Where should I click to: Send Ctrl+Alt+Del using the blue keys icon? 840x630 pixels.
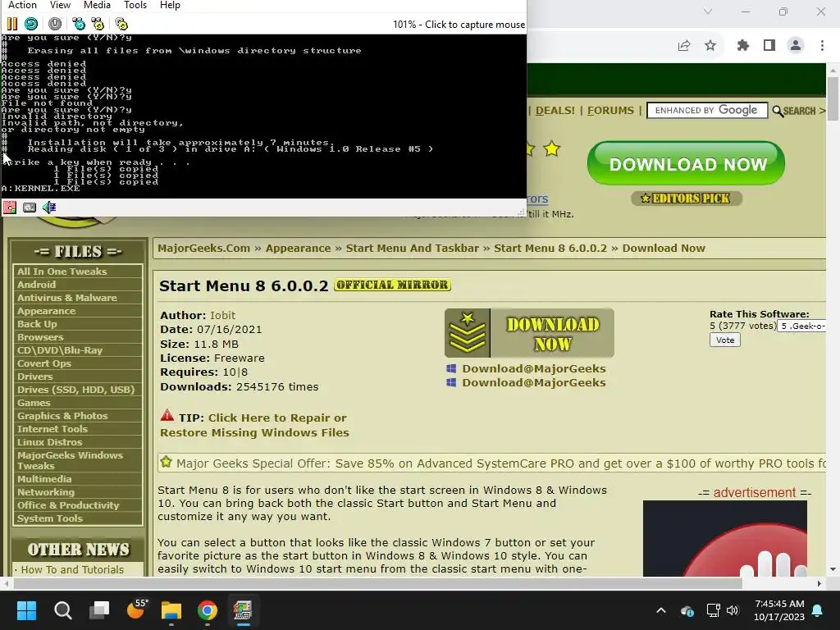pos(79,24)
